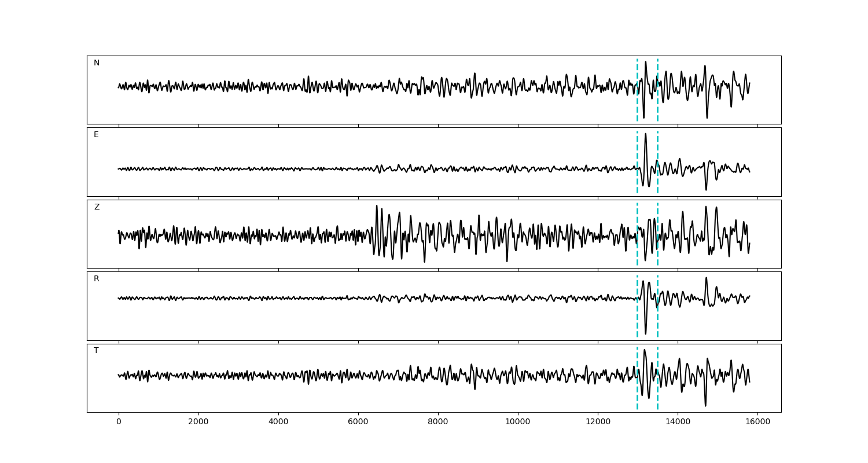Click the tallest peak in E waveform
The height and width of the screenshot is (463, 868).
pos(645,134)
